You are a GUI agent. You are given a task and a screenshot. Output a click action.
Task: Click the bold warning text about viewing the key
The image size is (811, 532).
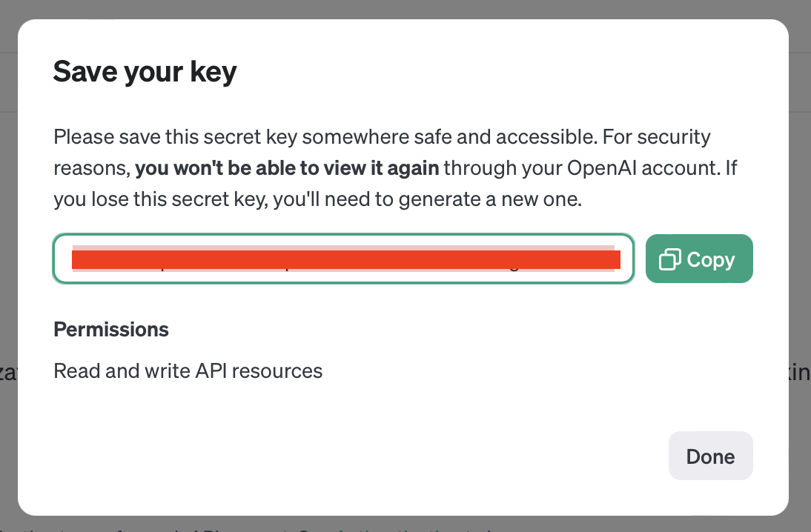(286, 167)
